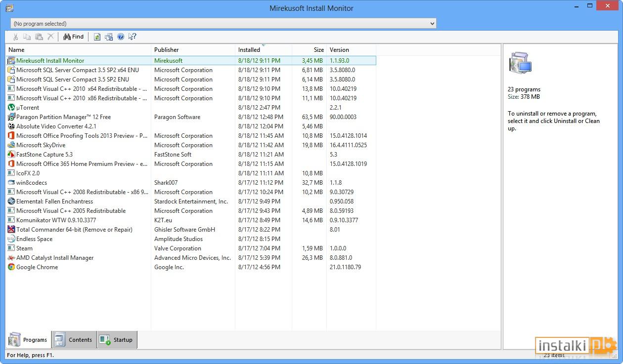Screen dimensions: 623x364
Task: Click the Paragon Partition Manager icon
Action: click(11, 117)
